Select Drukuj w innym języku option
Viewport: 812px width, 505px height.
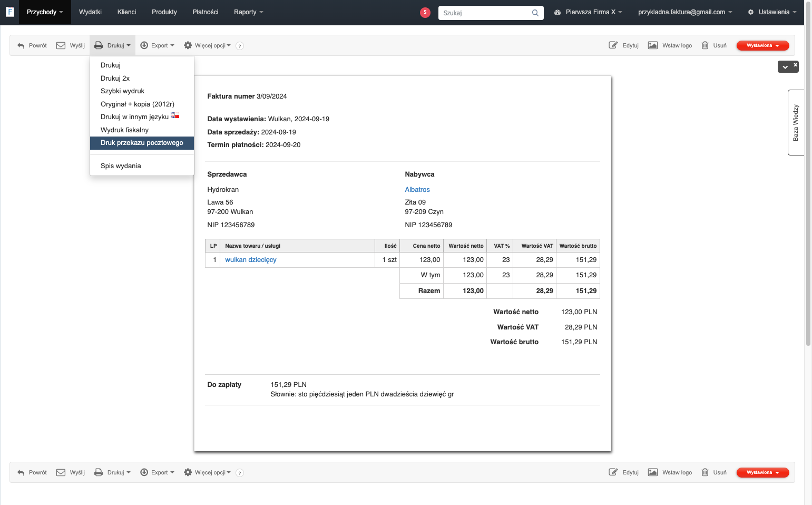[142, 117]
